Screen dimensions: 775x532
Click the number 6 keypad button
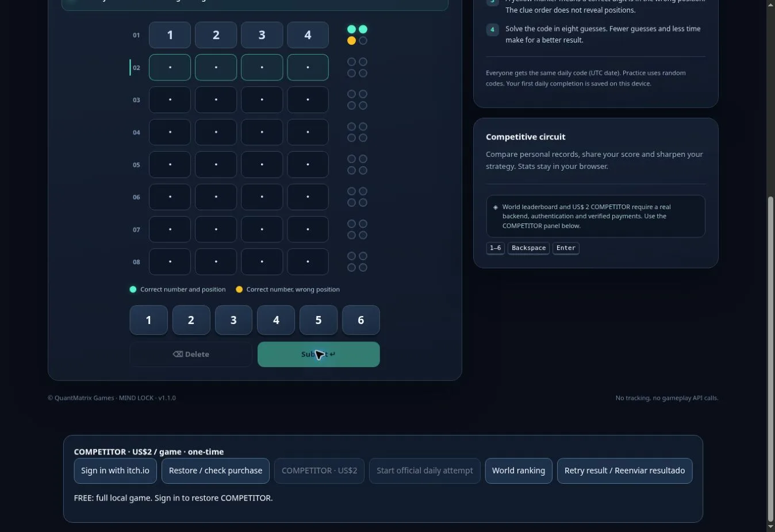tap(361, 320)
